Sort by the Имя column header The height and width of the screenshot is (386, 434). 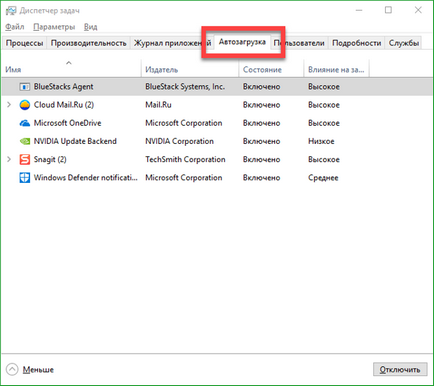71,68
